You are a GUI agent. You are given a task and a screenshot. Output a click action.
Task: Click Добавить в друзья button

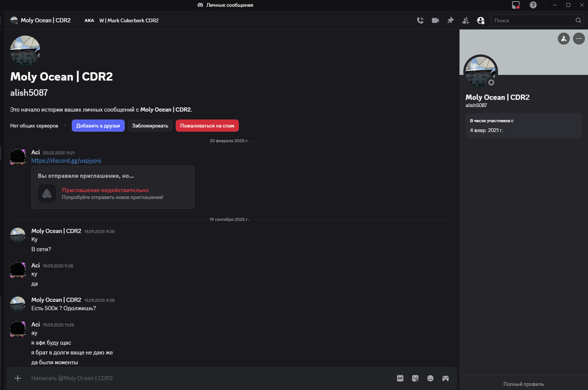tap(98, 126)
